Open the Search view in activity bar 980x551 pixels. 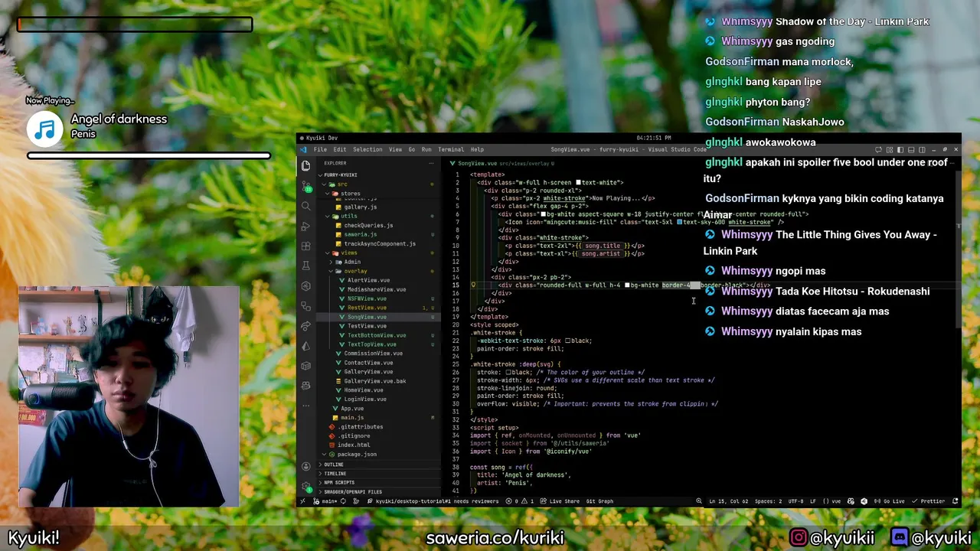pyautogui.click(x=305, y=206)
